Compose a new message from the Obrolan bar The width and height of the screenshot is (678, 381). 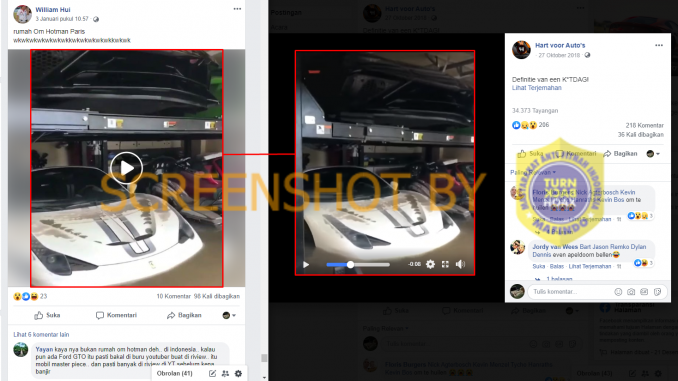click(212, 373)
